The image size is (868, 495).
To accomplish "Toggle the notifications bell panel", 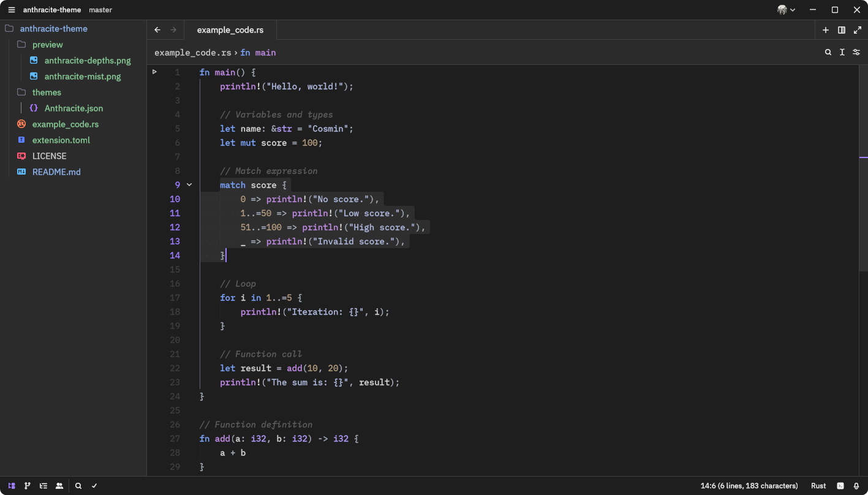I will [x=856, y=486].
